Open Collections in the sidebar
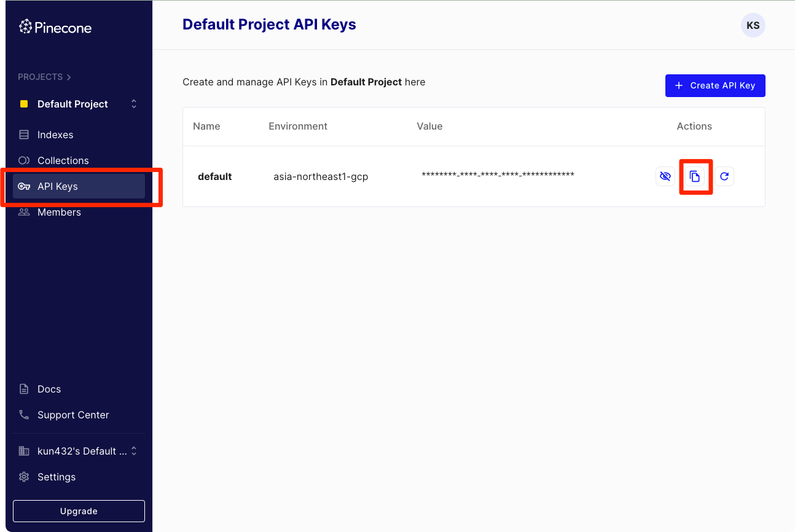Screen dimensions: 795x532 (79, 160)
